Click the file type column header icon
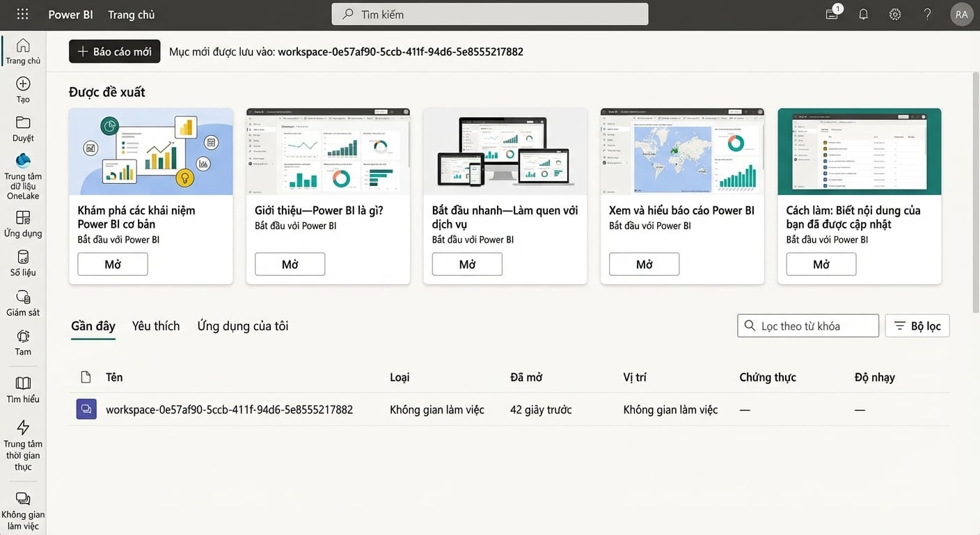 point(86,377)
